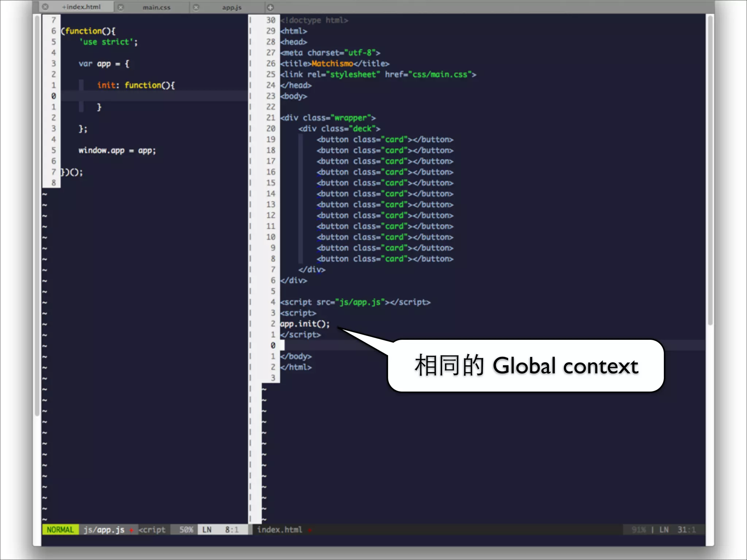
Task: Click the 'var app = {' line
Action: pos(104,64)
